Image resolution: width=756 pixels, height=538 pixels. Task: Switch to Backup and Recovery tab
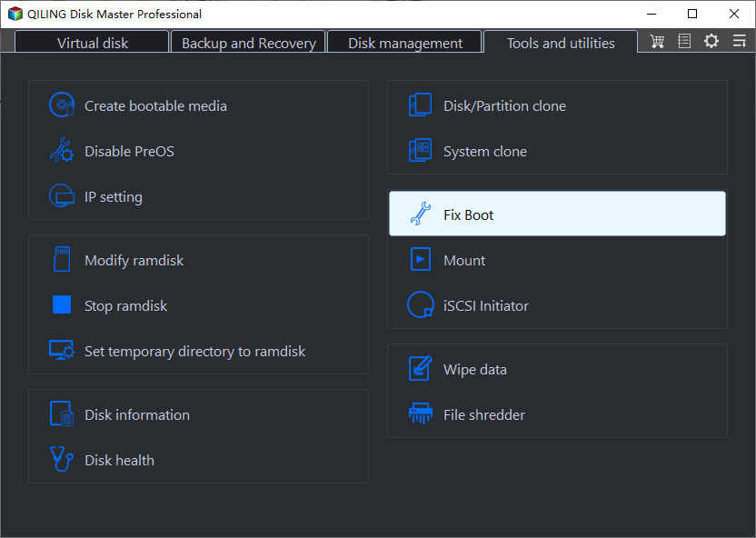[249, 43]
